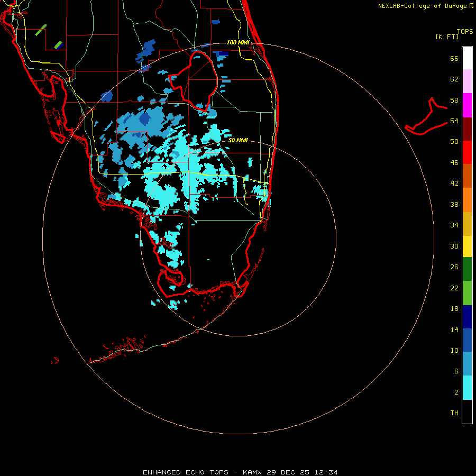Click the steel blue 10 kft swatch
Viewport: 476px width, 476px height.
coord(467,364)
